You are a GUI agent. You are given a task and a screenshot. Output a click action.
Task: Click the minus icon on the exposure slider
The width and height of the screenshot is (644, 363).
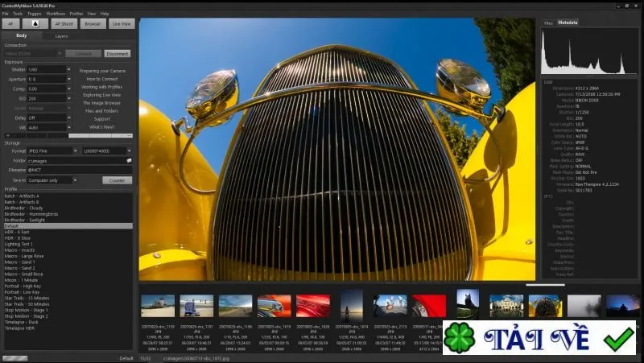tap(130, 135)
